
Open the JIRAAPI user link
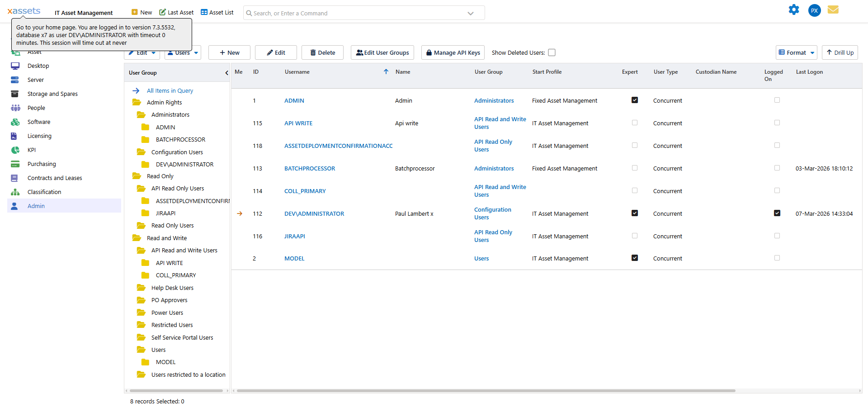click(x=295, y=236)
